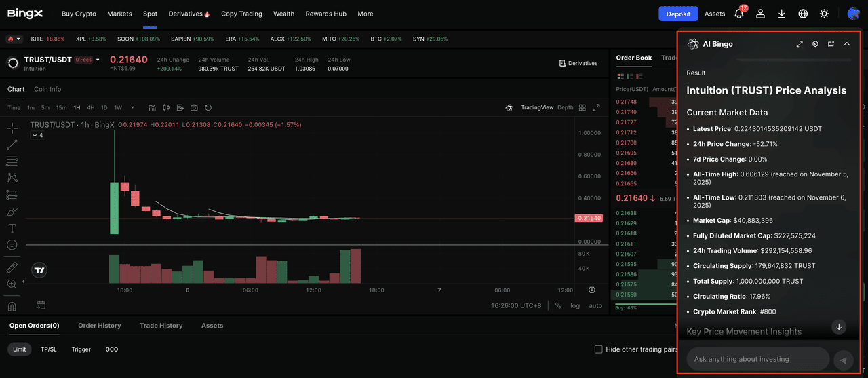The height and width of the screenshot is (378, 868).
Task: Toggle the log scale mode
Action: coord(575,305)
